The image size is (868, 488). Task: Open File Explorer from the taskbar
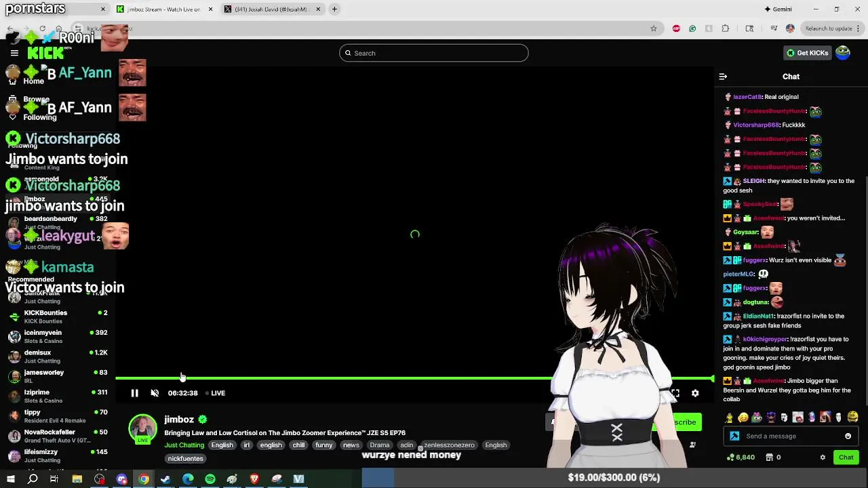click(77, 479)
